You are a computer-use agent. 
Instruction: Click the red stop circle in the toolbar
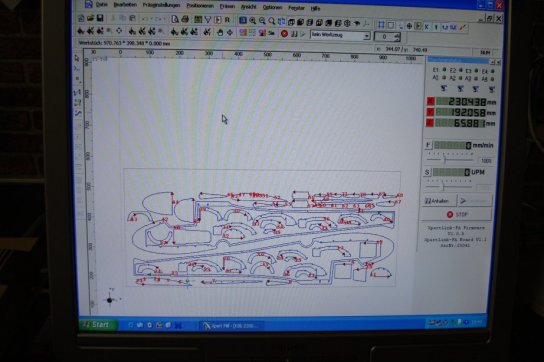(x=284, y=34)
